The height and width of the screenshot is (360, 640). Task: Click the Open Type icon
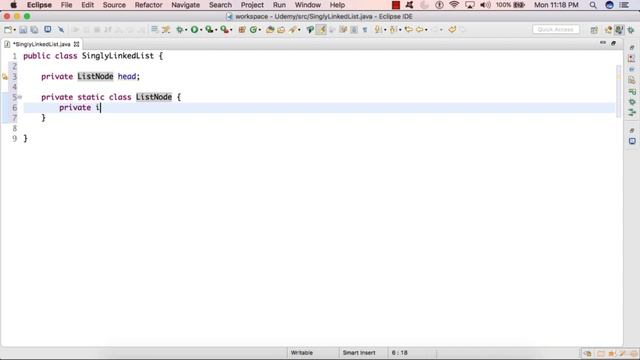270,29
